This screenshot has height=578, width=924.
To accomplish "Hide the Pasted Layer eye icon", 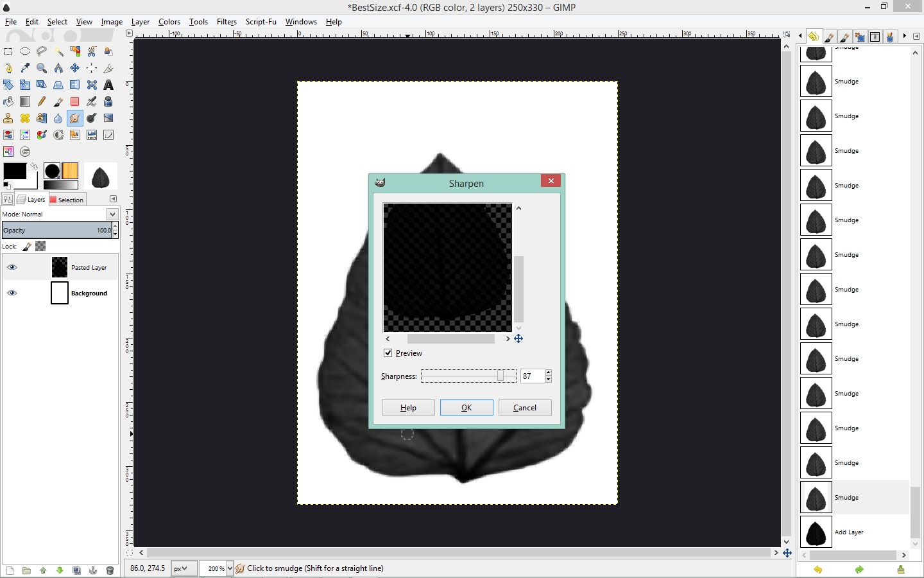I will 12,267.
